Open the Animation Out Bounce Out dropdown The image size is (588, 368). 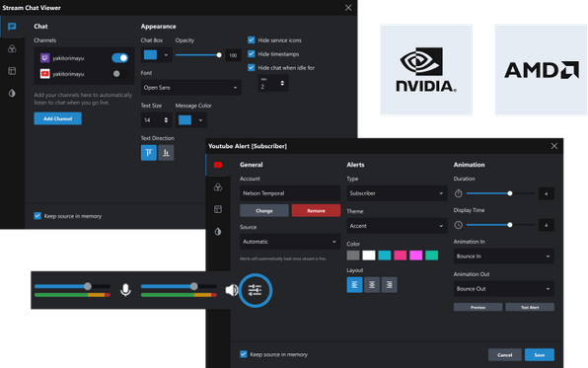[503, 289]
